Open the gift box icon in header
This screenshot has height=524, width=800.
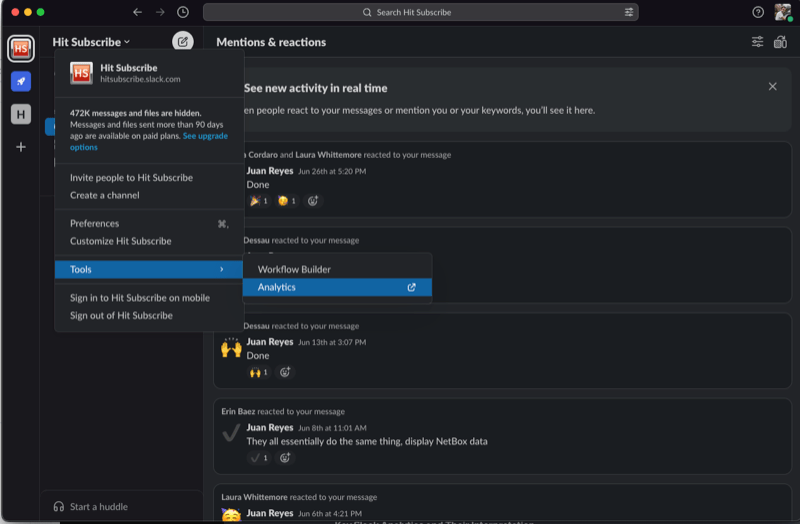pyautogui.click(x=780, y=42)
